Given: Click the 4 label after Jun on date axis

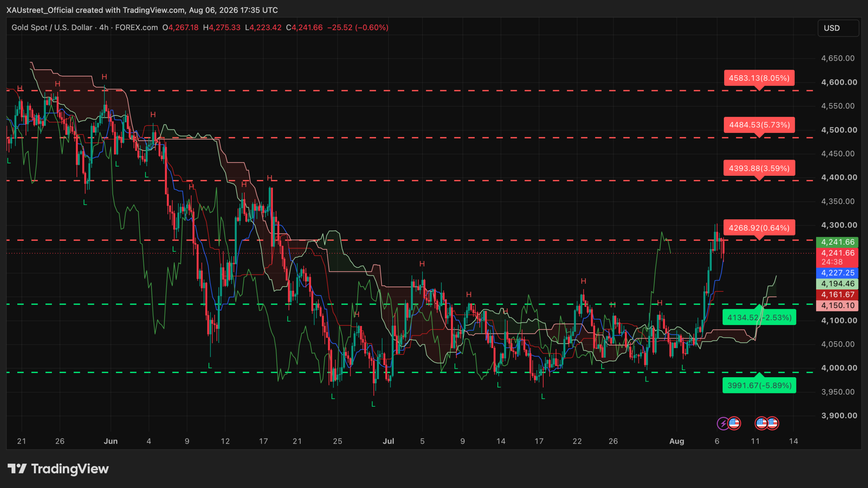Looking at the screenshot, I should point(149,441).
